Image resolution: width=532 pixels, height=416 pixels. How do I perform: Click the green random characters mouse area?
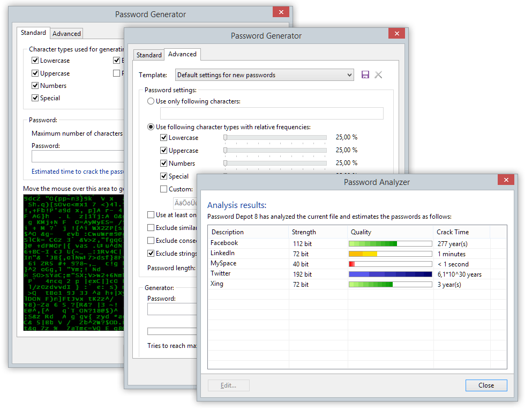[73, 263]
